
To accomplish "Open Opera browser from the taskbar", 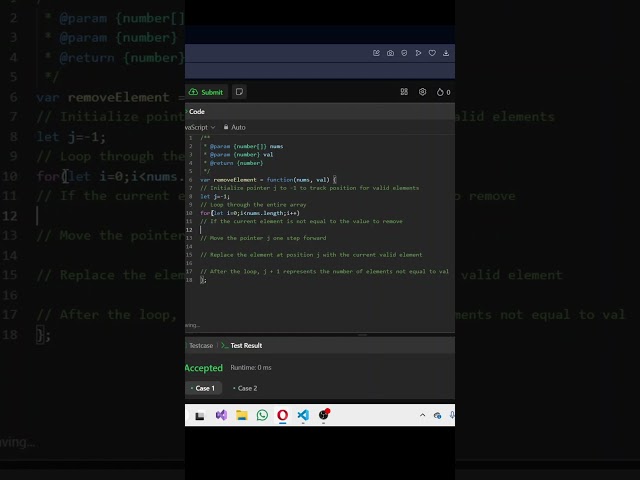I will tap(282, 415).
